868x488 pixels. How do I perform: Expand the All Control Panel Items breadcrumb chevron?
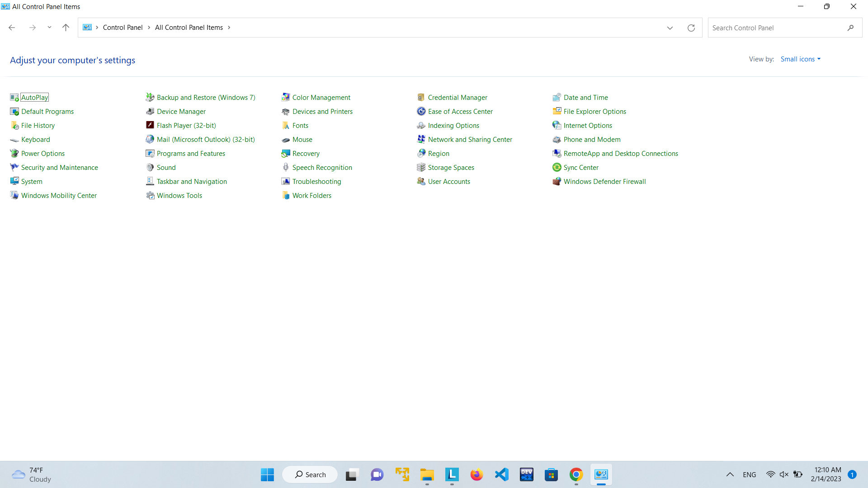(229, 28)
